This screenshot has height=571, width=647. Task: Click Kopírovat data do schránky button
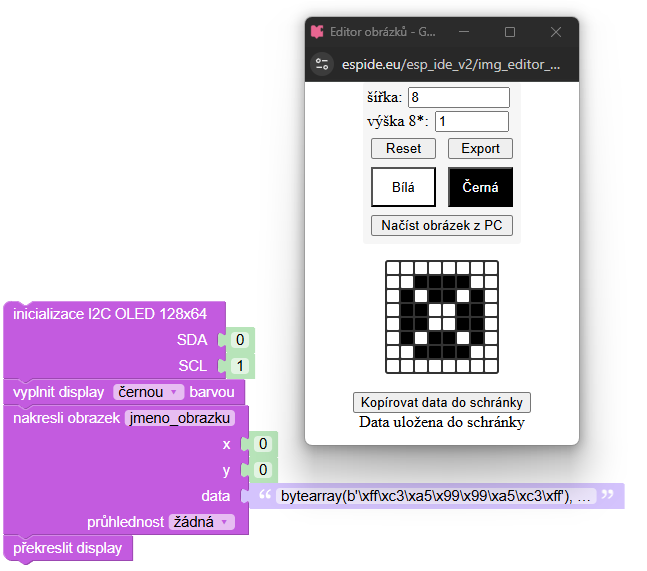(442, 402)
